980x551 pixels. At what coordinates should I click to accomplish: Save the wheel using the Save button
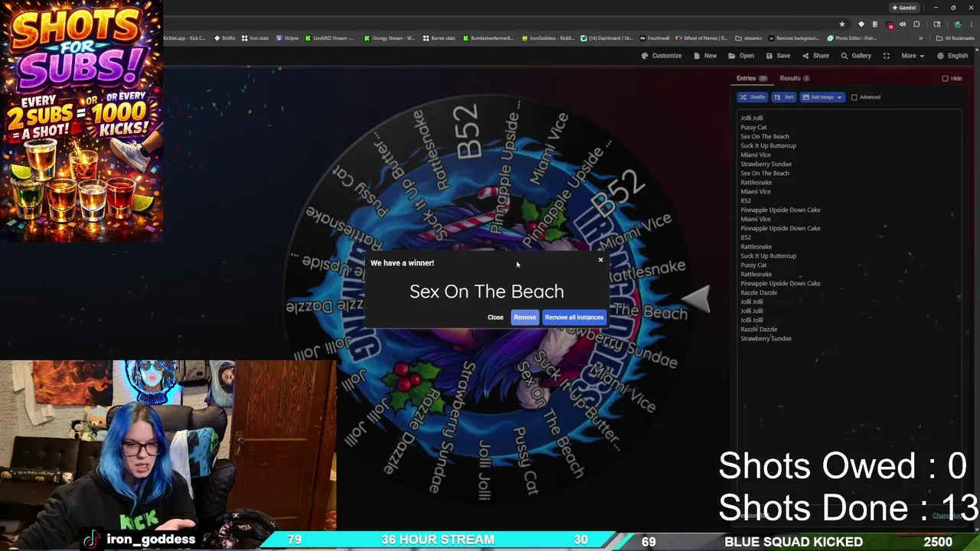(x=778, y=56)
